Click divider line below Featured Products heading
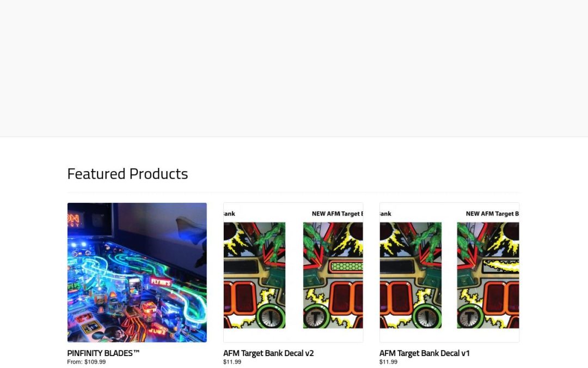 coord(293,192)
